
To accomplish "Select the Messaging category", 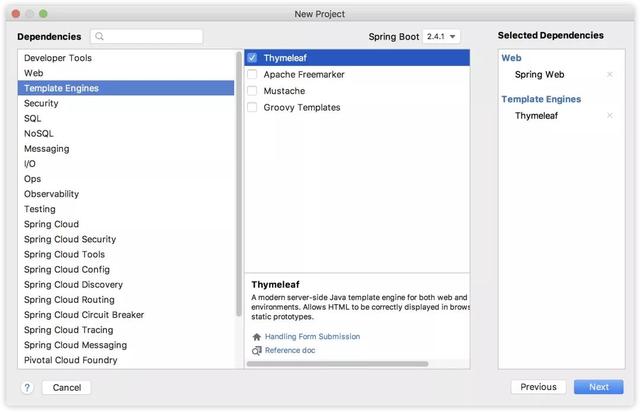I will (x=126, y=149).
